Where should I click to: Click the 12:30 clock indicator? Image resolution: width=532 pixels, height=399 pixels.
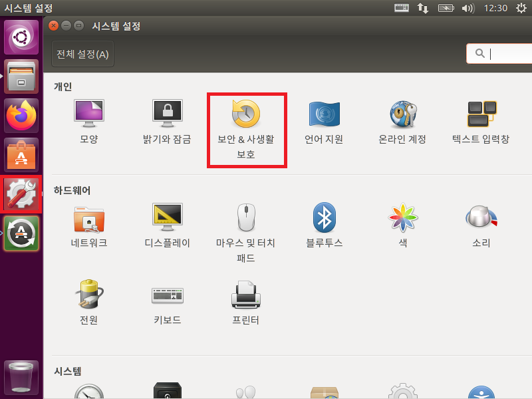[495, 8]
